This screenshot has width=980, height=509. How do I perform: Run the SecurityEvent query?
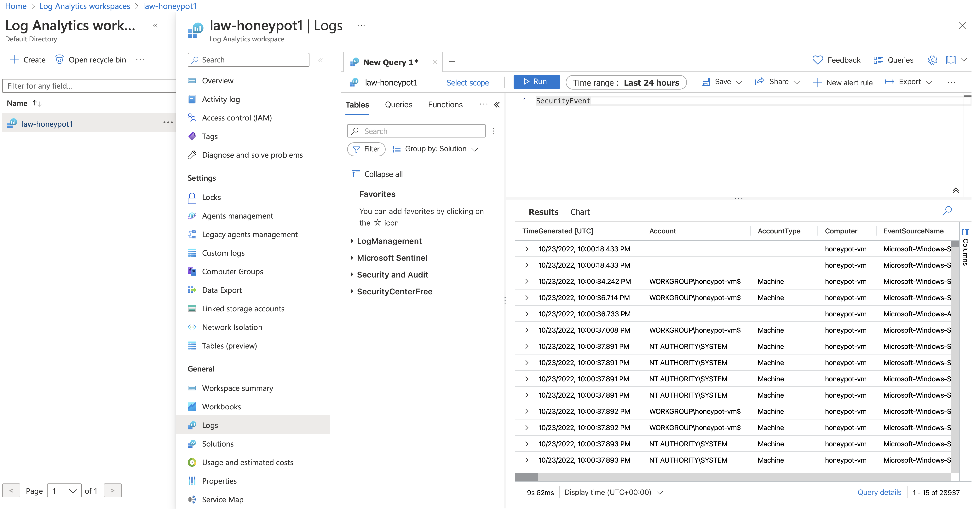click(x=536, y=81)
